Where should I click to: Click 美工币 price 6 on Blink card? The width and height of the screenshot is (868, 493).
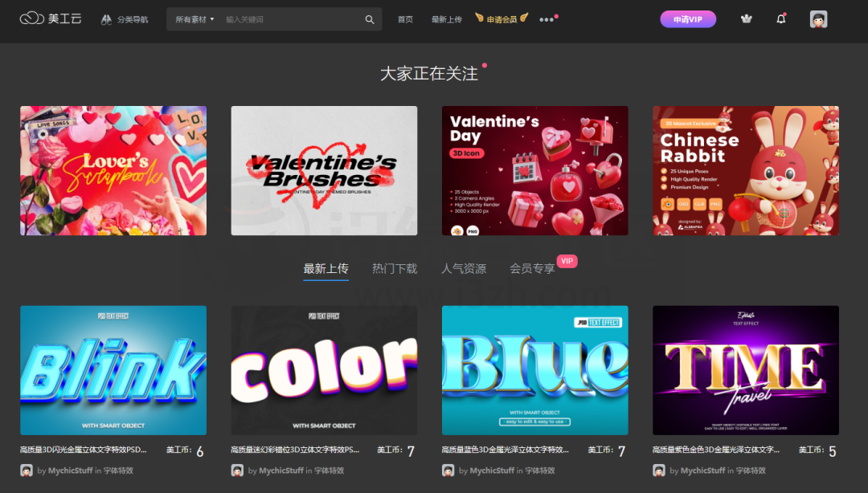[x=186, y=451]
